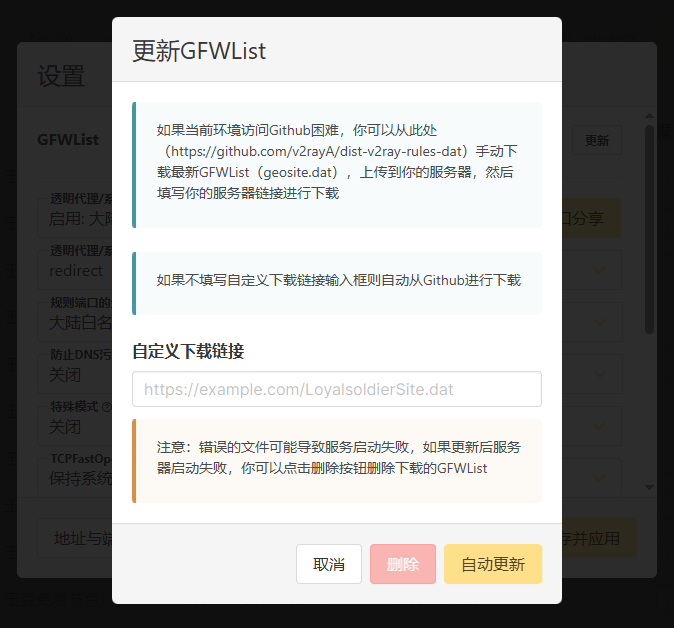Click the scrollbar down arrow in settings
This screenshot has width=674, height=628.
point(649,487)
